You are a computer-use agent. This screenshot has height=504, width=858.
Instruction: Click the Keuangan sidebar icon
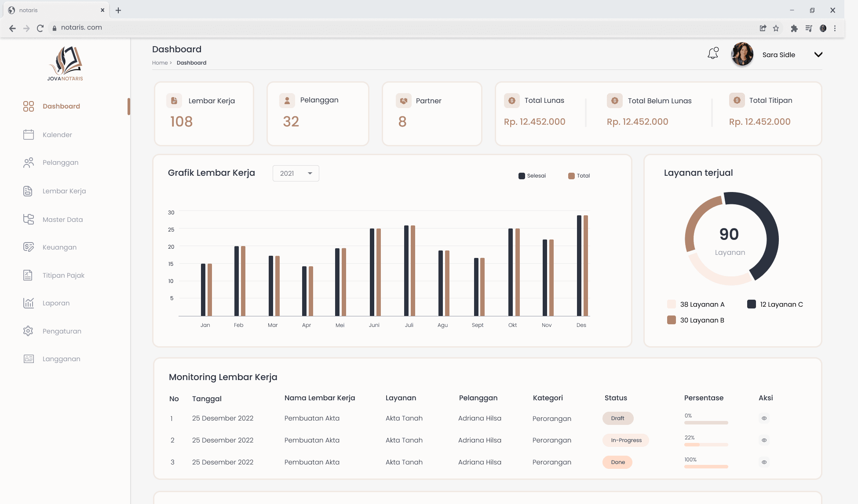pos(29,247)
